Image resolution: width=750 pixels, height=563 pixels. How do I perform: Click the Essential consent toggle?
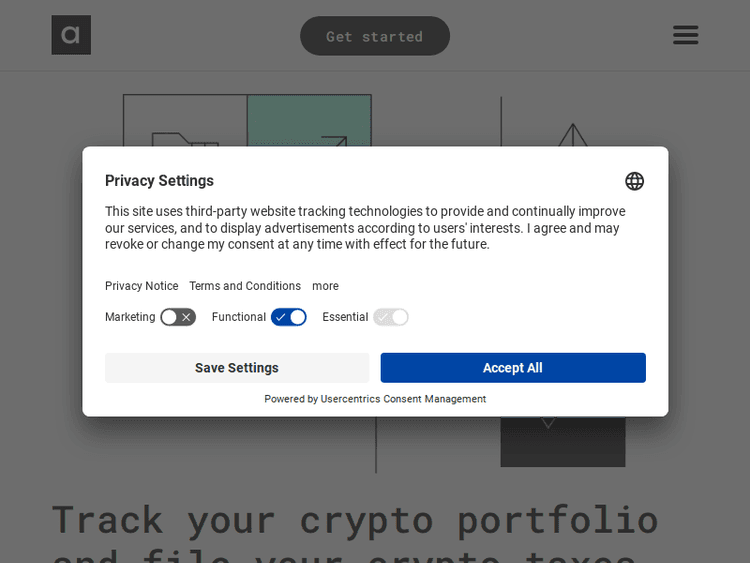point(391,317)
